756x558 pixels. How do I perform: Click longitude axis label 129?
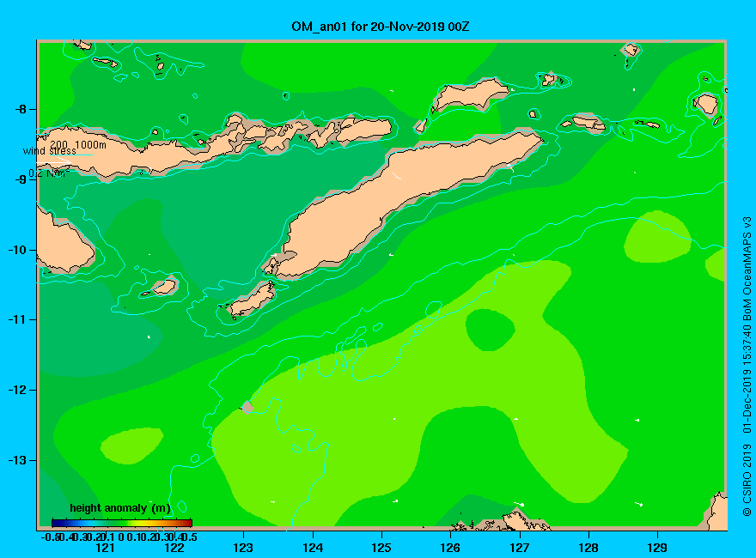coord(657,548)
